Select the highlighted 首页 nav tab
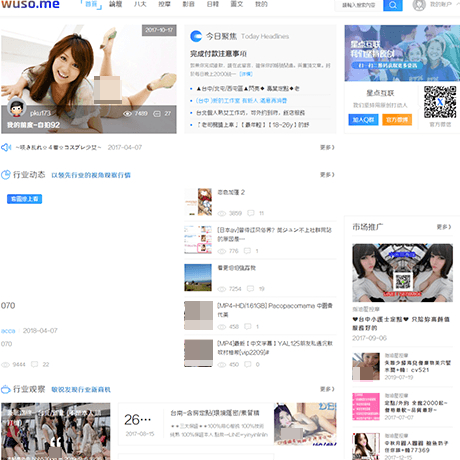460x460 pixels. pos(91,5)
